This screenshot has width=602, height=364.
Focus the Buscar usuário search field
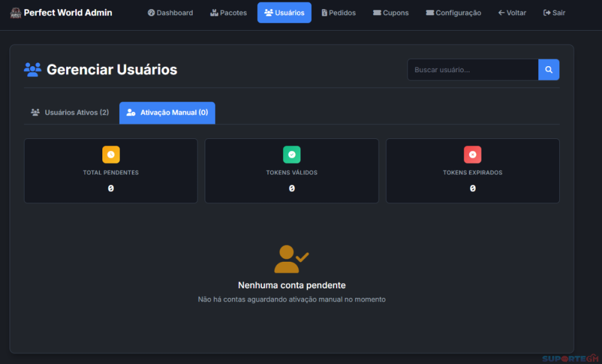tap(473, 70)
